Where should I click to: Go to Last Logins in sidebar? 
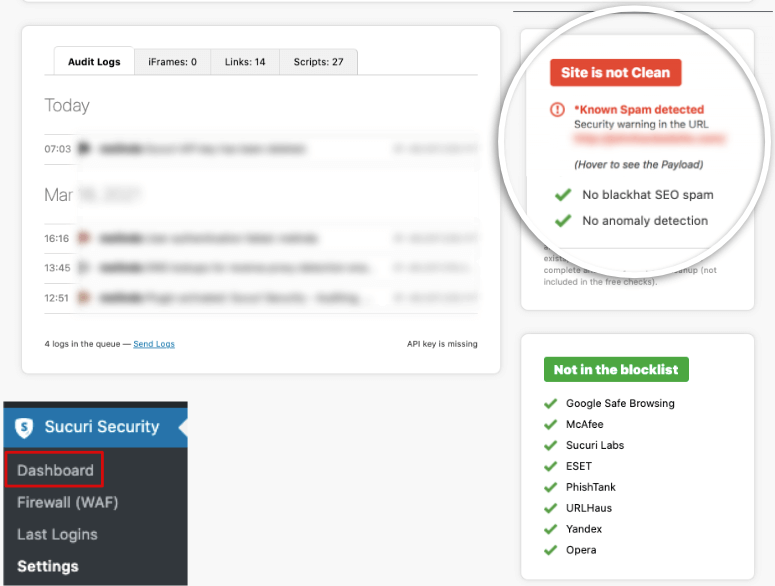click(57, 534)
